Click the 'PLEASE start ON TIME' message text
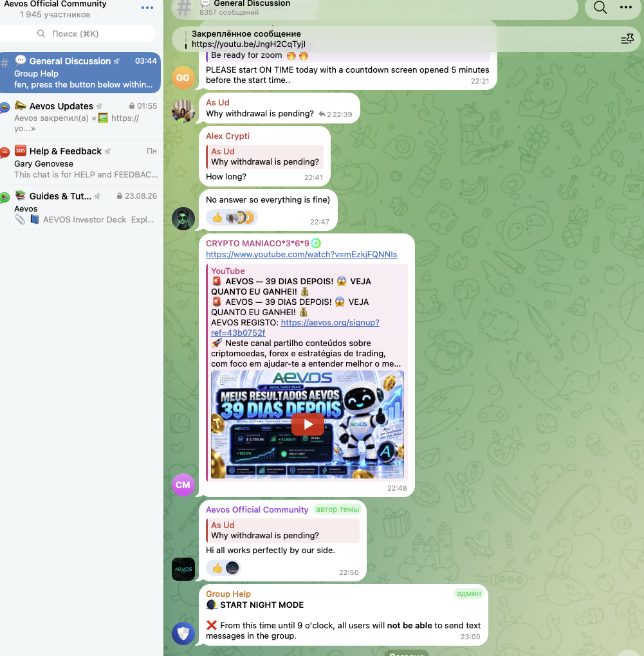644x656 pixels. coord(347,75)
